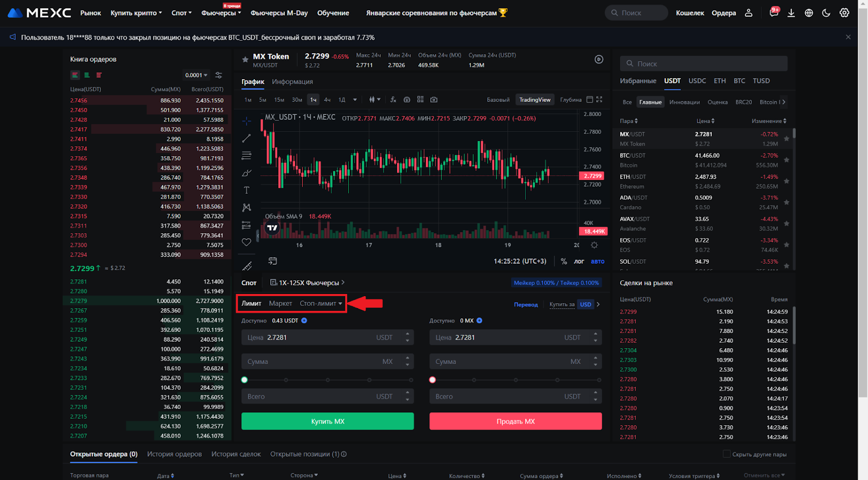Click the red Sell MX button
This screenshot has height=480, width=868.
(515, 421)
